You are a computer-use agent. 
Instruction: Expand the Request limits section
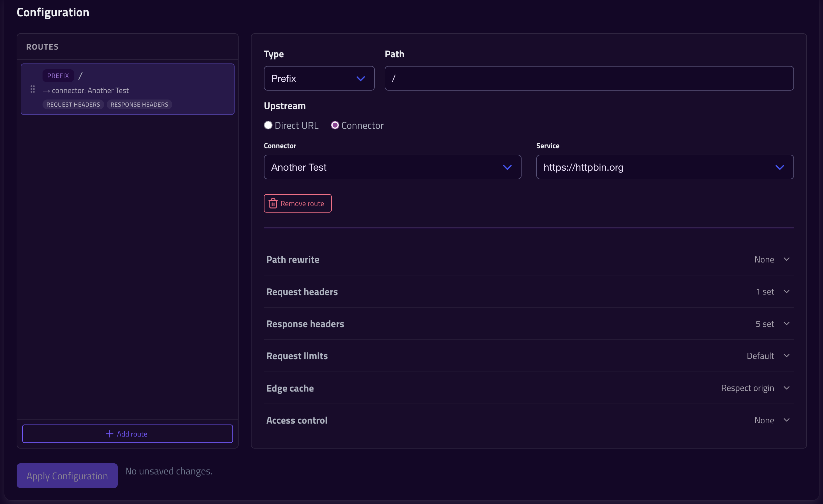(x=528, y=356)
